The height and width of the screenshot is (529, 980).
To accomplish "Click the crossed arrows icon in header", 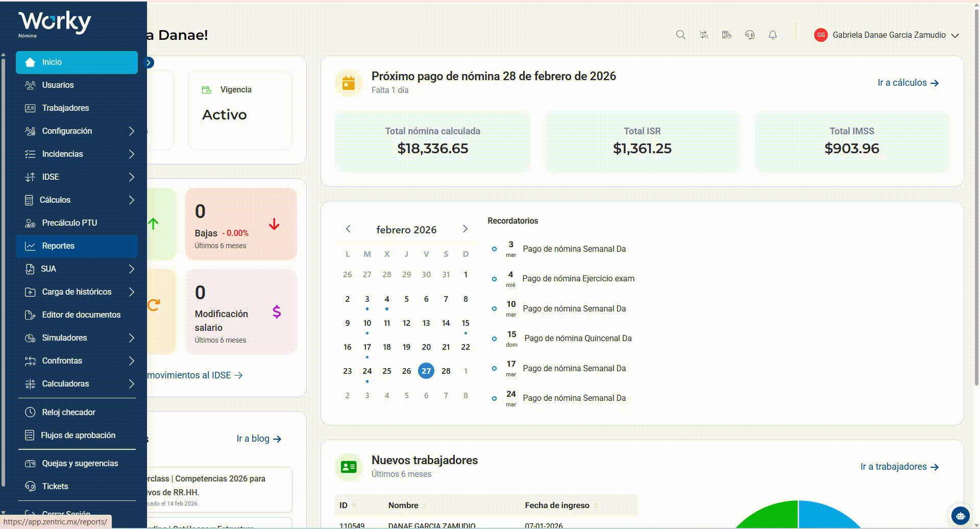I will click(x=704, y=35).
